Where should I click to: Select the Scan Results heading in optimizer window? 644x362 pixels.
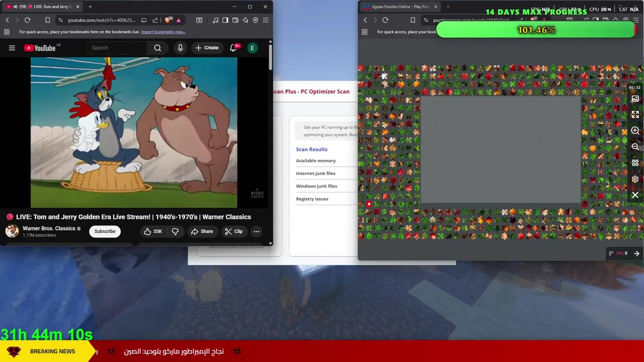pyautogui.click(x=311, y=149)
